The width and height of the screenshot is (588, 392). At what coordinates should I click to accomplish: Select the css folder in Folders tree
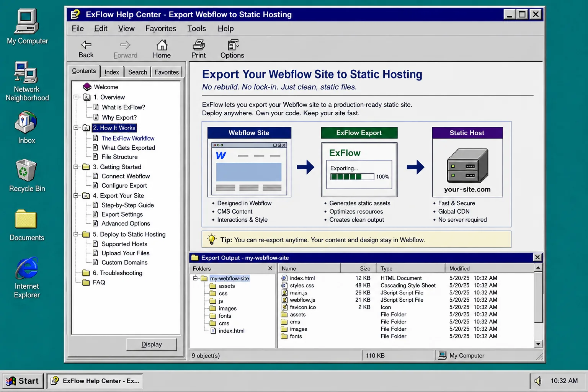coord(223,293)
